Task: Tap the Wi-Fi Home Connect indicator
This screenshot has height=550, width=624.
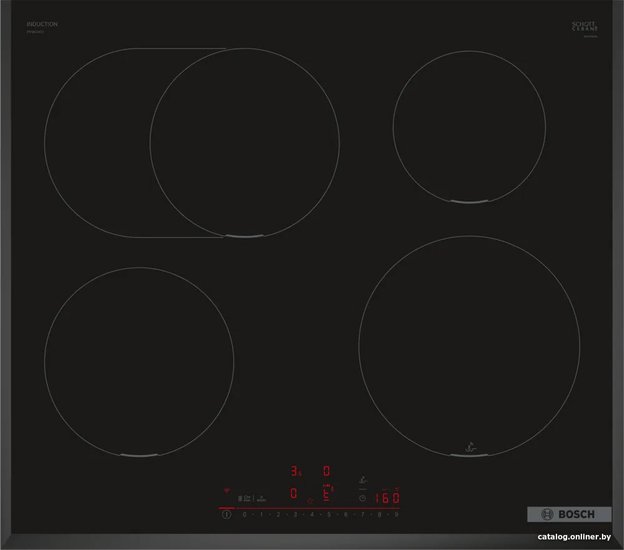Action: [227, 491]
